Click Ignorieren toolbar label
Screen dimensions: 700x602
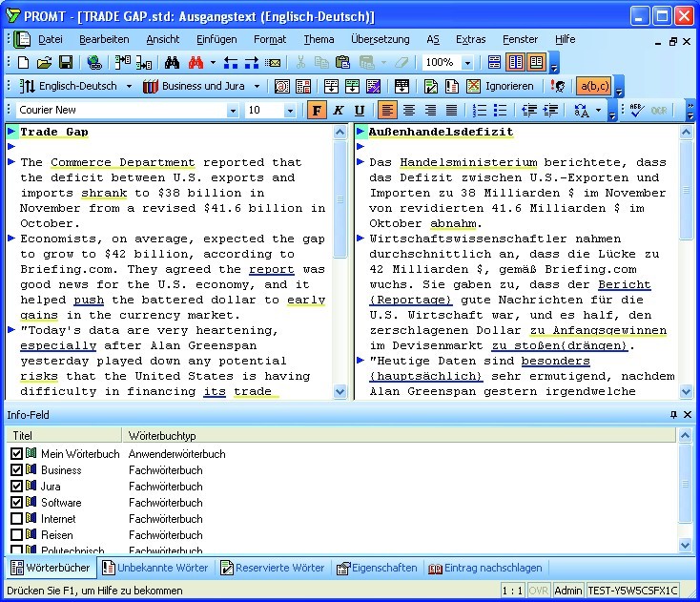coord(509,86)
